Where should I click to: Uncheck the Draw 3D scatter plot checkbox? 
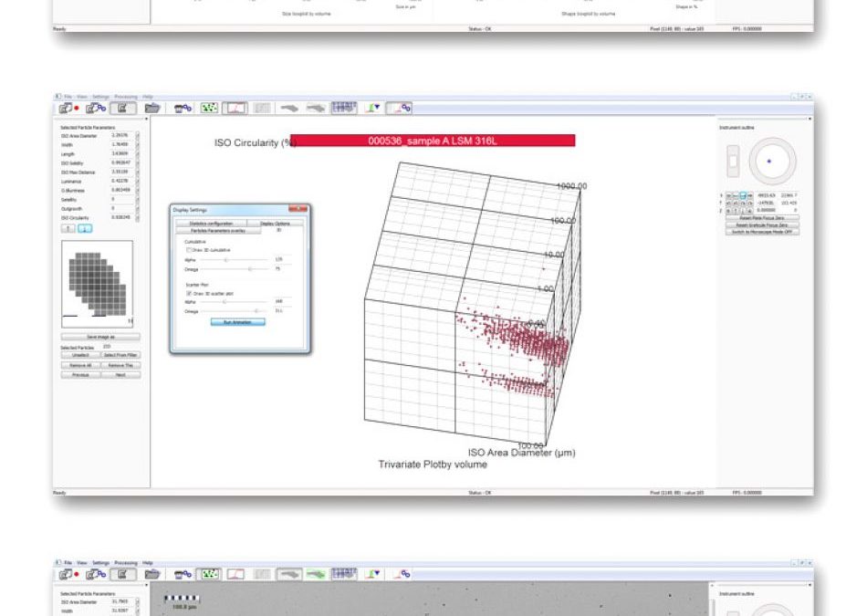point(189,294)
